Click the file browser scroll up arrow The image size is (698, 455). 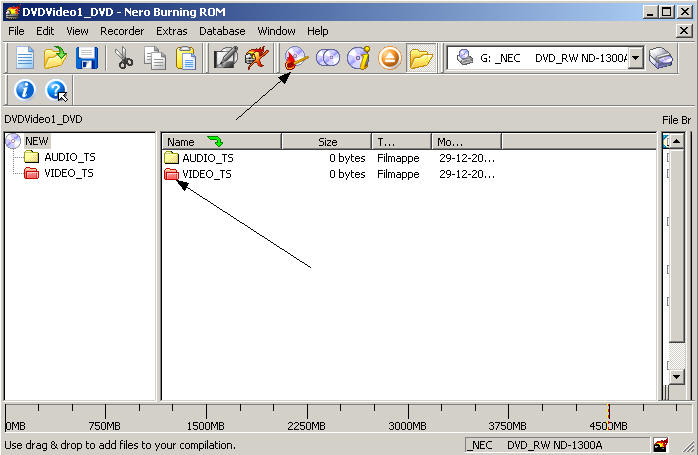(x=677, y=142)
